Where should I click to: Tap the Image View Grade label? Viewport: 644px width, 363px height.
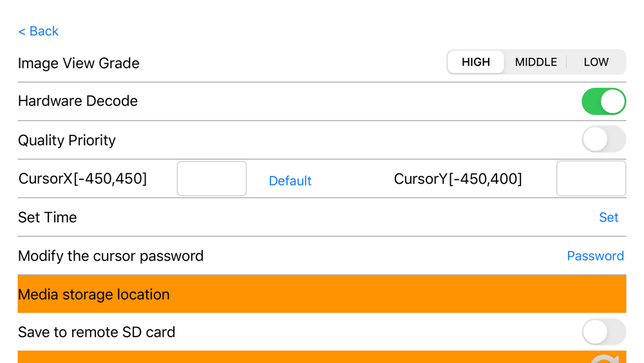[x=79, y=63]
